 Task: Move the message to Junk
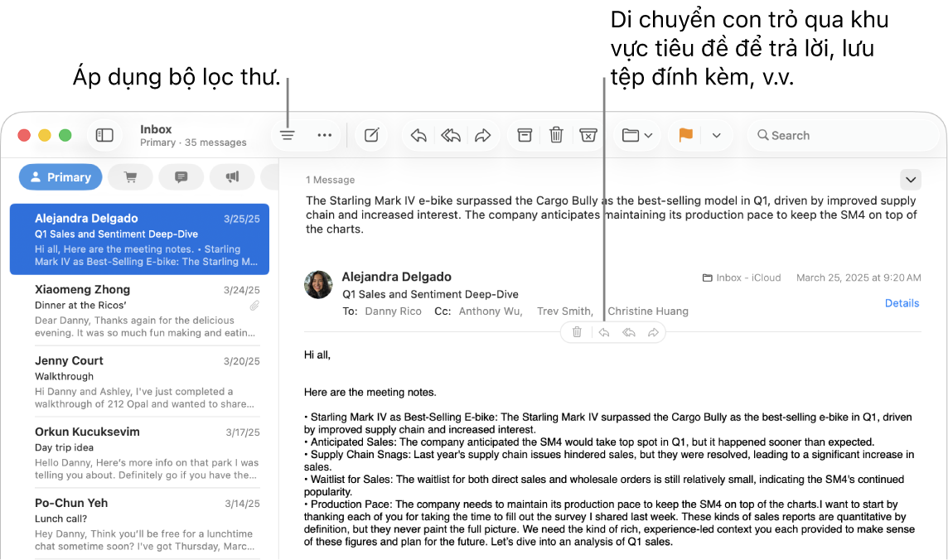click(588, 135)
